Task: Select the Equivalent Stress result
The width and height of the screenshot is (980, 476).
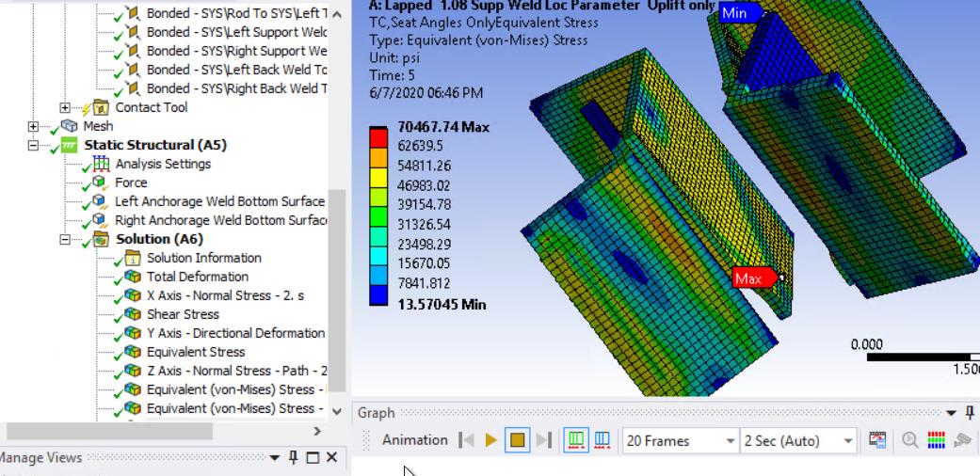Action: [196, 351]
